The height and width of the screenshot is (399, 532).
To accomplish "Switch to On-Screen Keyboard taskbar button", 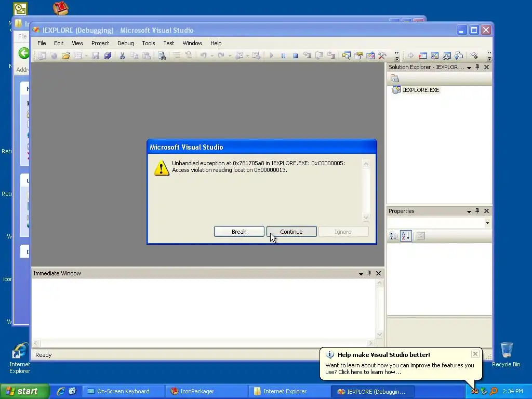I will pos(123,391).
